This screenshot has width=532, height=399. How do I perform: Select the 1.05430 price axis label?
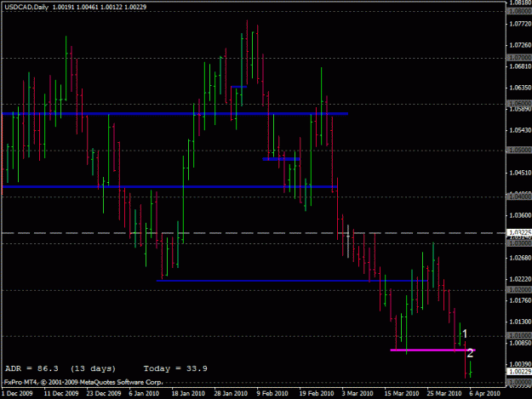point(520,130)
